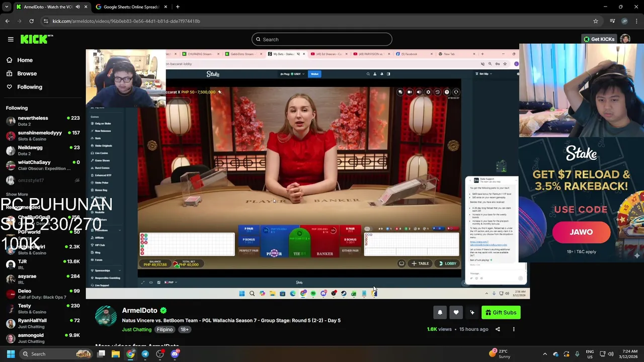Open a new browser tab

[x=178, y=7]
